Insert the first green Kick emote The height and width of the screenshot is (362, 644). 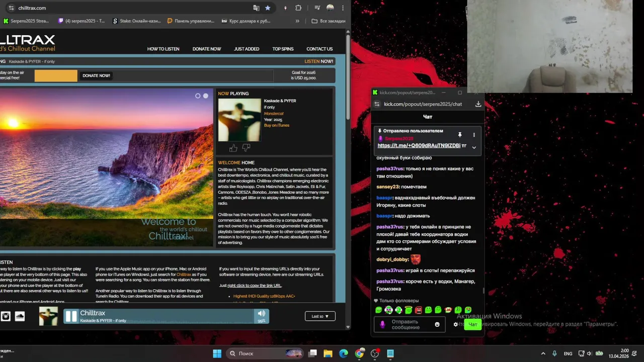pyautogui.click(x=378, y=310)
